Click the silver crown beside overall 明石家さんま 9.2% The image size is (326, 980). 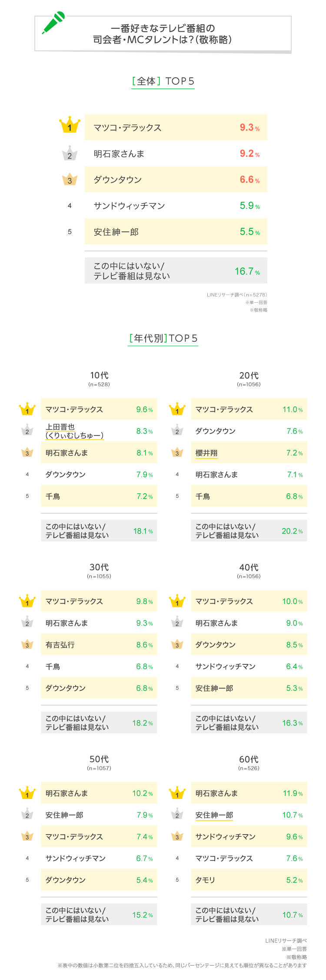[70, 154]
